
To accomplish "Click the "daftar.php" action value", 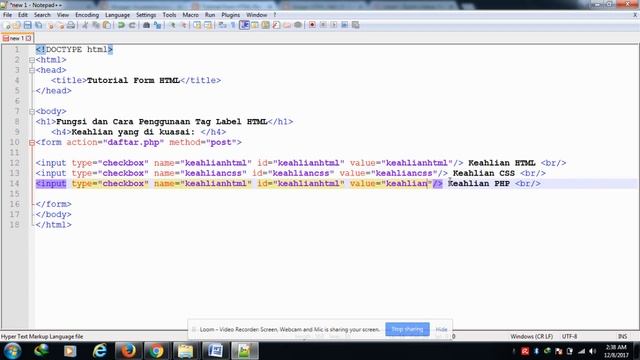I will coord(133,142).
